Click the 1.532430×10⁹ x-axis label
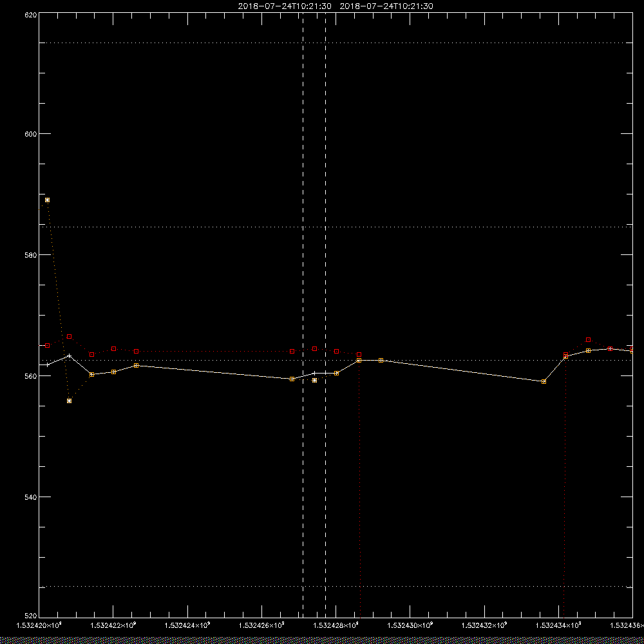644x644 pixels. (x=410, y=625)
